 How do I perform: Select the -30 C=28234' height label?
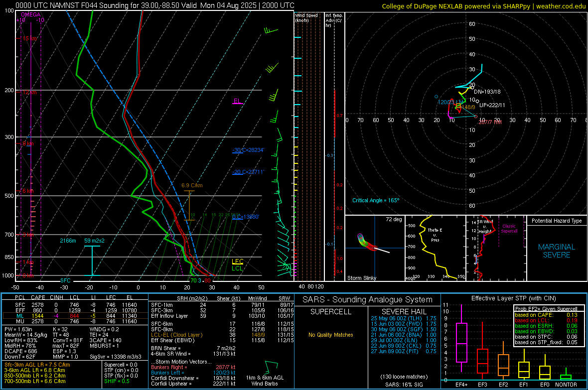[248, 150]
